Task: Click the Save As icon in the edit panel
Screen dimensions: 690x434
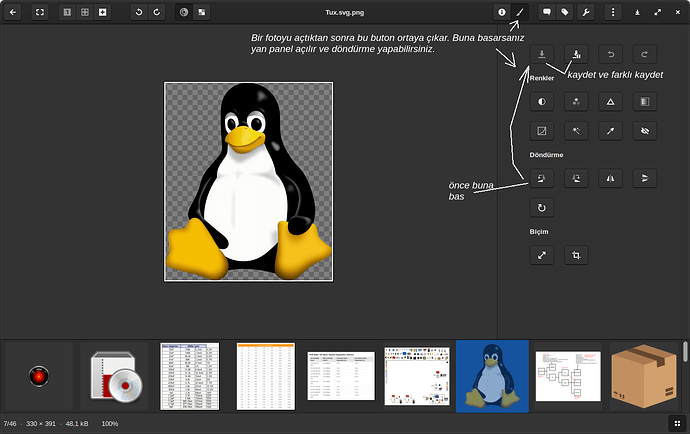Action: click(576, 54)
